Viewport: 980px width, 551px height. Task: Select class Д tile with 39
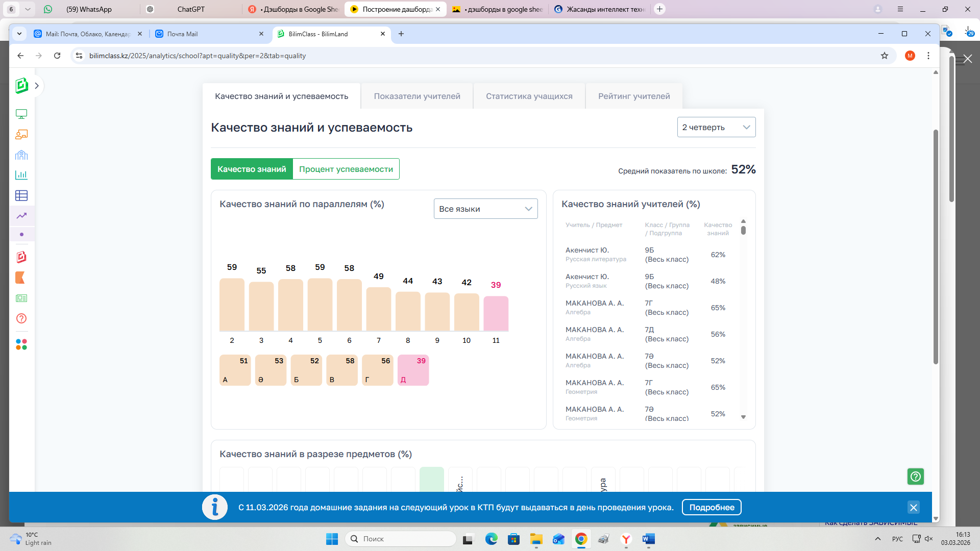413,370
